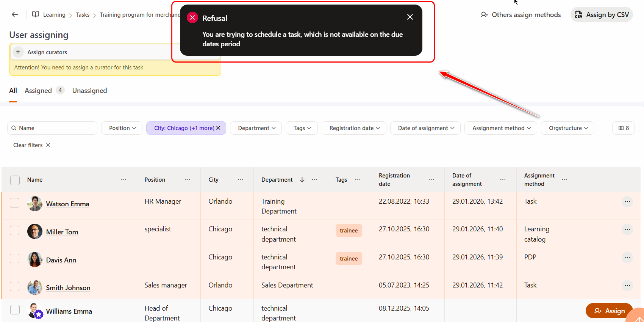Image resolution: width=644 pixels, height=322 pixels.
Task: Open Williams Emma's profile link
Action: click(69, 311)
